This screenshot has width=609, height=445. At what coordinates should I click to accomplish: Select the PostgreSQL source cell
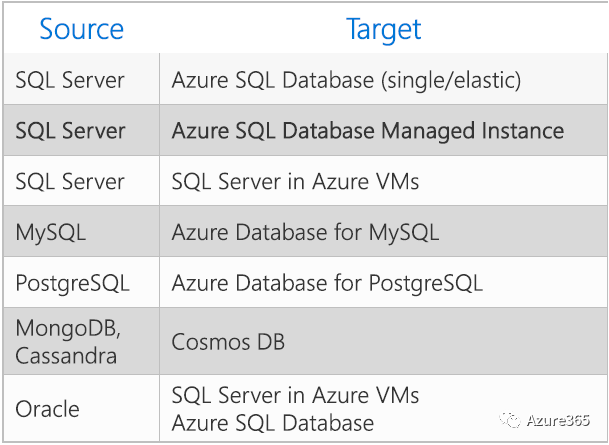click(72, 283)
